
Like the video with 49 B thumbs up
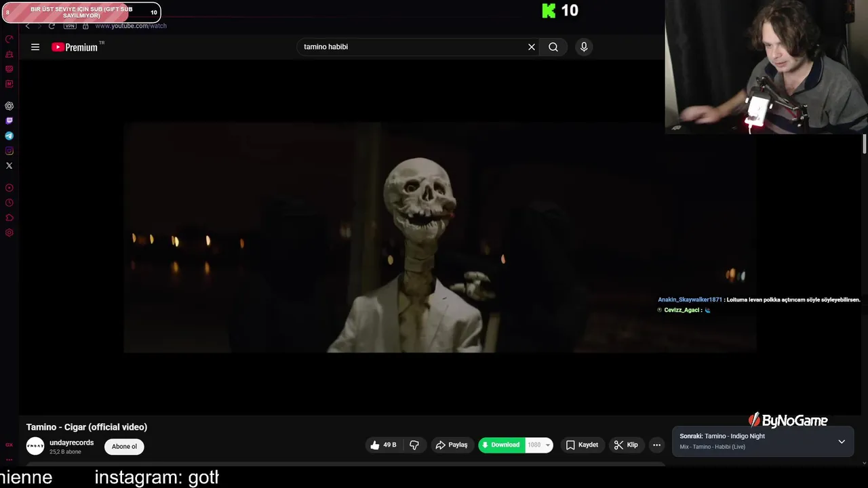[383, 445]
